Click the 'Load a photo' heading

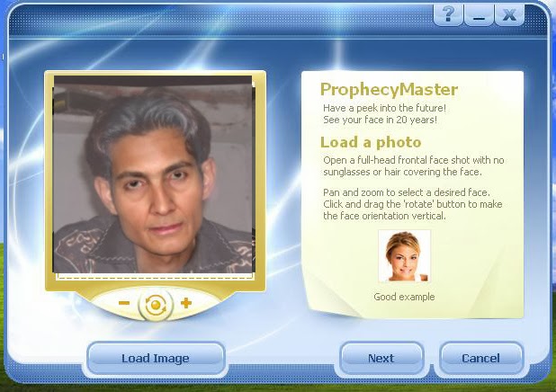coord(371,142)
